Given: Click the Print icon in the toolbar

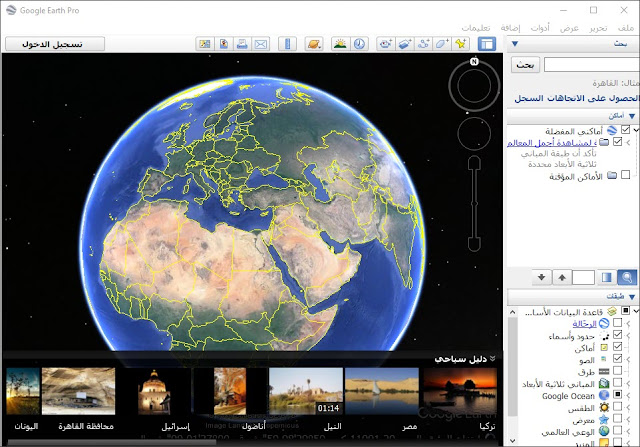Looking at the screenshot, I should pos(242,44).
